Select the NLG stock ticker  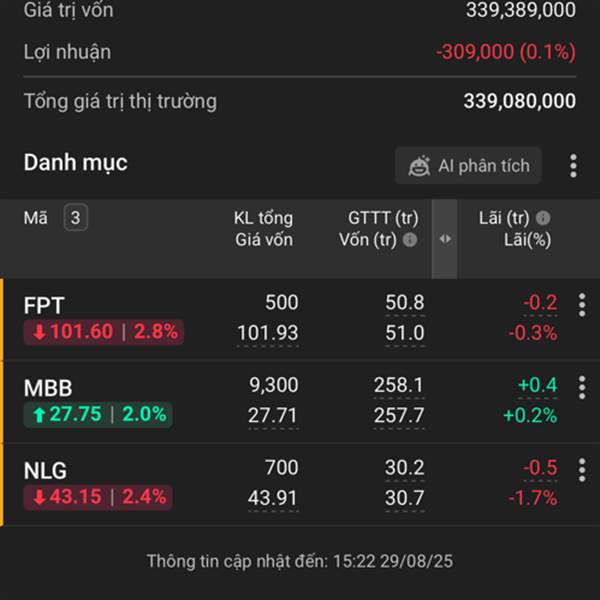45,471
